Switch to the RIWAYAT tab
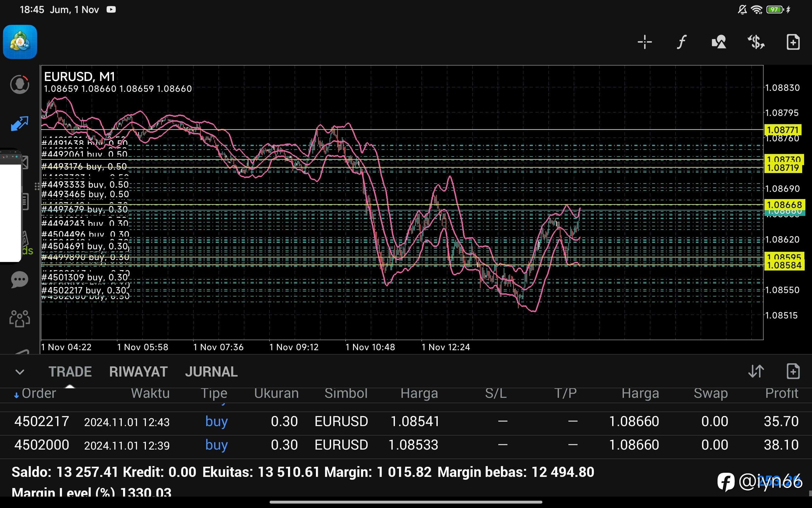 pyautogui.click(x=138, y=371)
